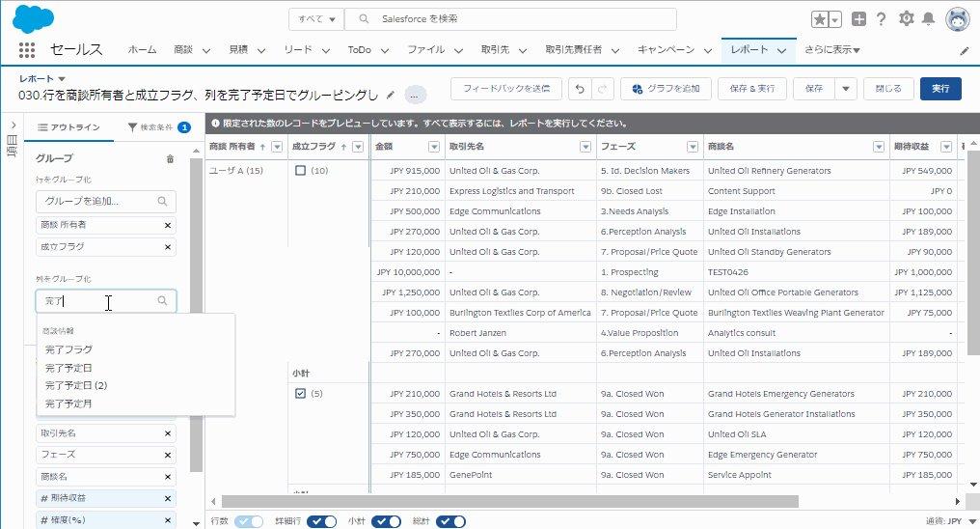Click unchecked 成立フラグ checkbox (10)
980x529 pixels.
pyautogui.click(x=300, y=170)
